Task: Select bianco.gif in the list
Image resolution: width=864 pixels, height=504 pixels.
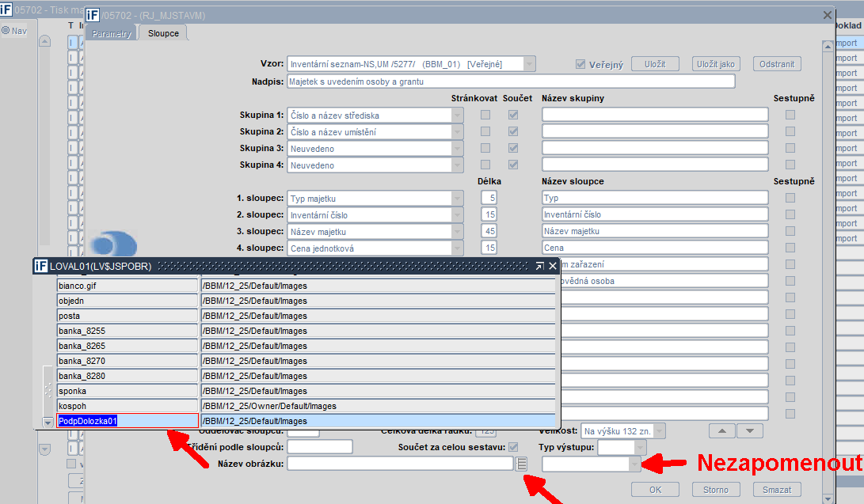Action: [128, 286]
